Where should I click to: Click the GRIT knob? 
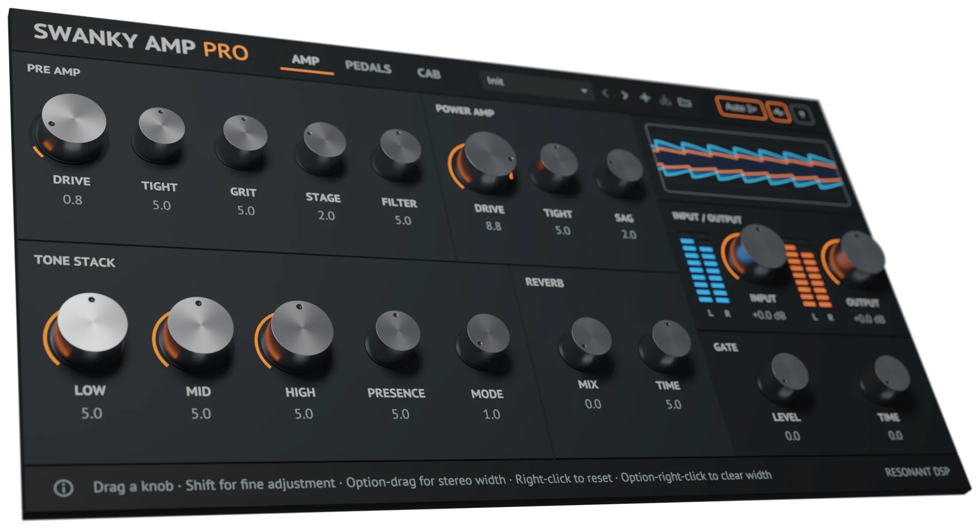(x=242, y=141)
